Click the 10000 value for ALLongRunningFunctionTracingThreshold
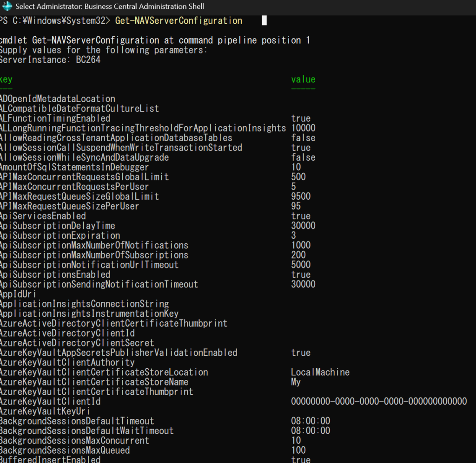The image size is (476, 463). pos(303,128)
